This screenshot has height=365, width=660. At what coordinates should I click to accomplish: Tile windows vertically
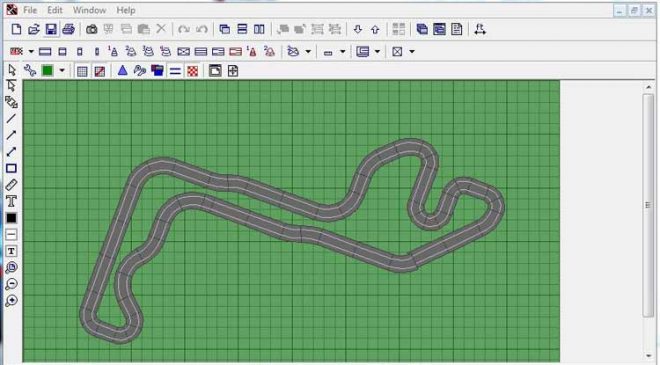pos(259,29)
